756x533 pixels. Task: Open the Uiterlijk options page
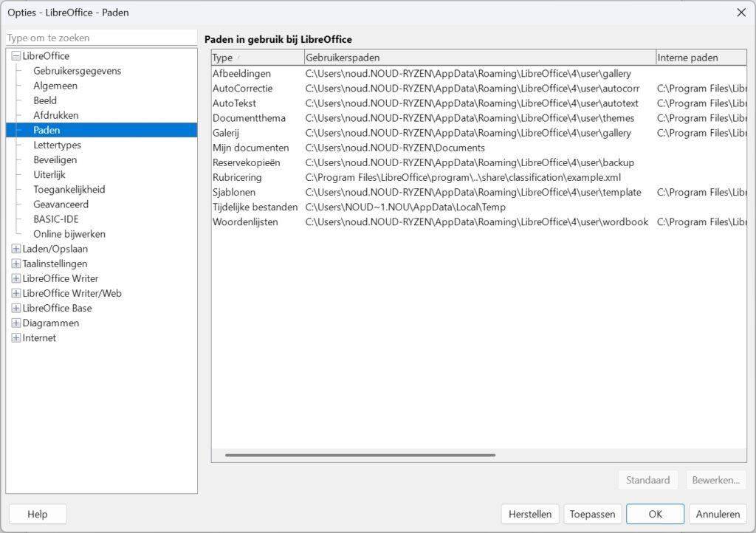pos(49,174)
